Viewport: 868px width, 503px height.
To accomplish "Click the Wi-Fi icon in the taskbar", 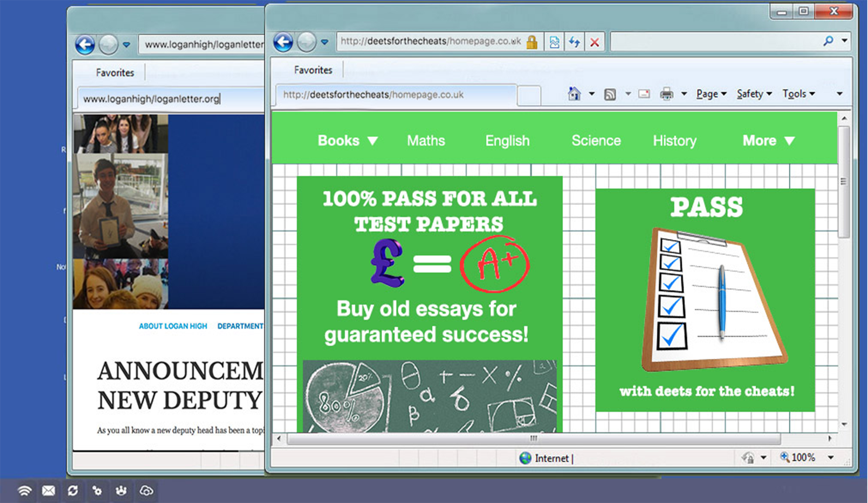I will (x=25, y=490).
